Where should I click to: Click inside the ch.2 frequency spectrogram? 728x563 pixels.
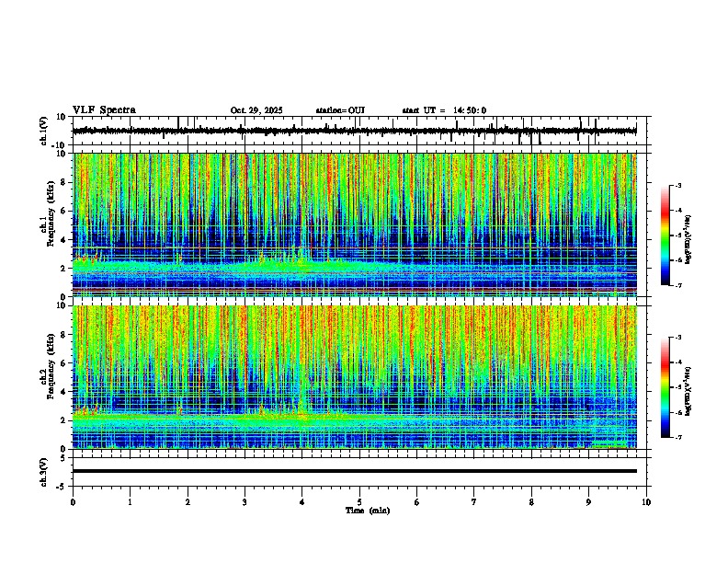[x=355, y=377]
